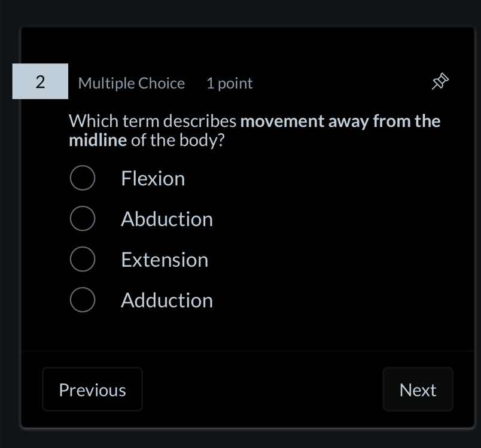This screenshot has height=448, width=481.
Task: Bookmark this question with the pushpin icon
Action: pyautogui.click(x=440, y=82)
